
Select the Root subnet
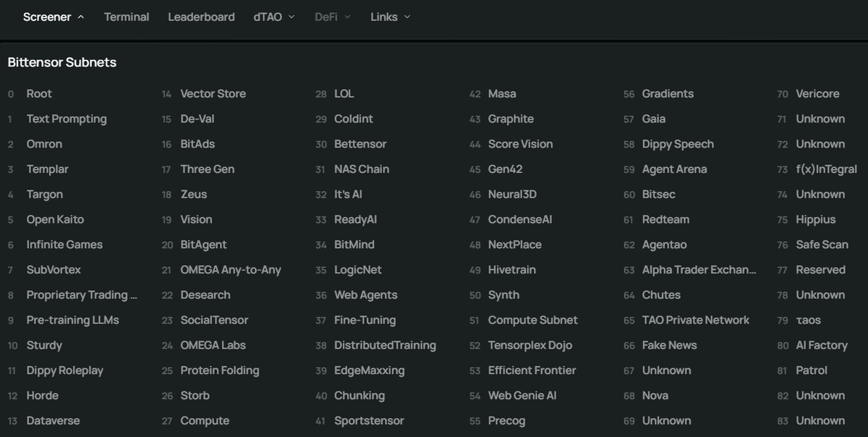click(39, 93)
